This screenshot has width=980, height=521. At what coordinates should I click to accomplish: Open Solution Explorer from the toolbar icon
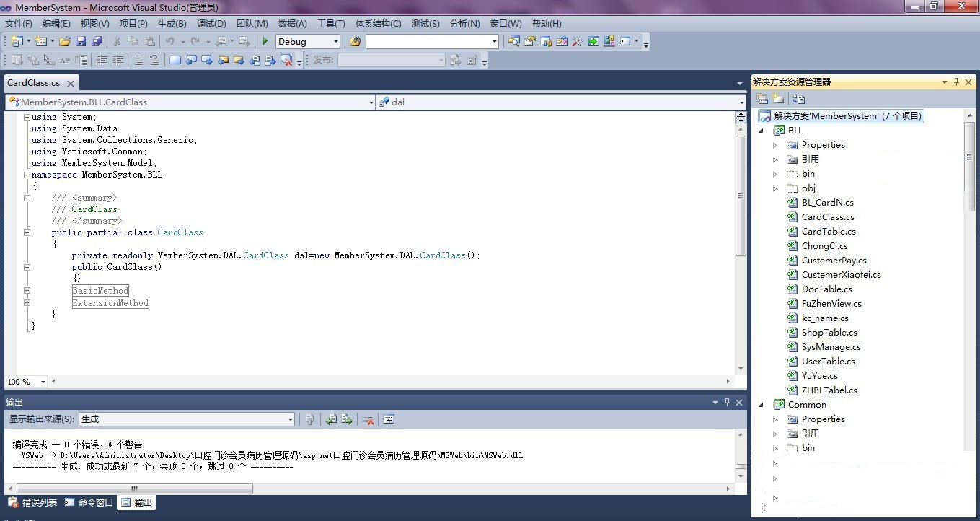click(x=514, y=41)
